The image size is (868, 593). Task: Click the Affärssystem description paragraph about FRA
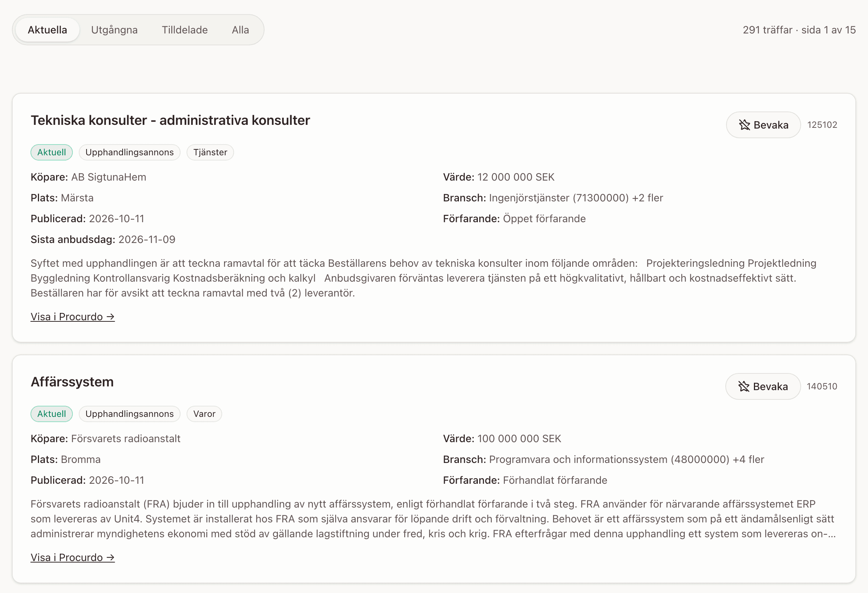(433, 519)
